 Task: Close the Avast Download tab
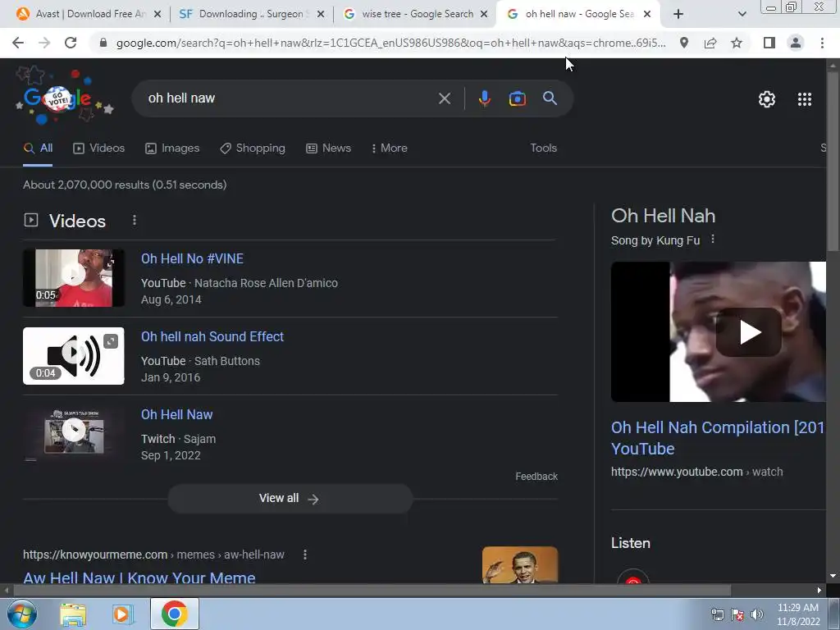tap(157, 14)
